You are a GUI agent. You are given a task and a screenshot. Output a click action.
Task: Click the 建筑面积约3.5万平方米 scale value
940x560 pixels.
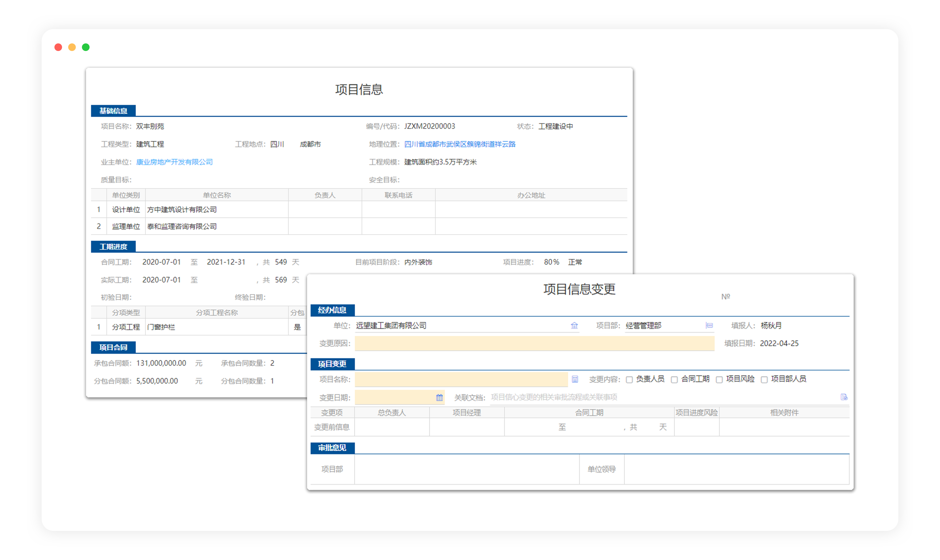pyautogui.click(x=440, y=162)
